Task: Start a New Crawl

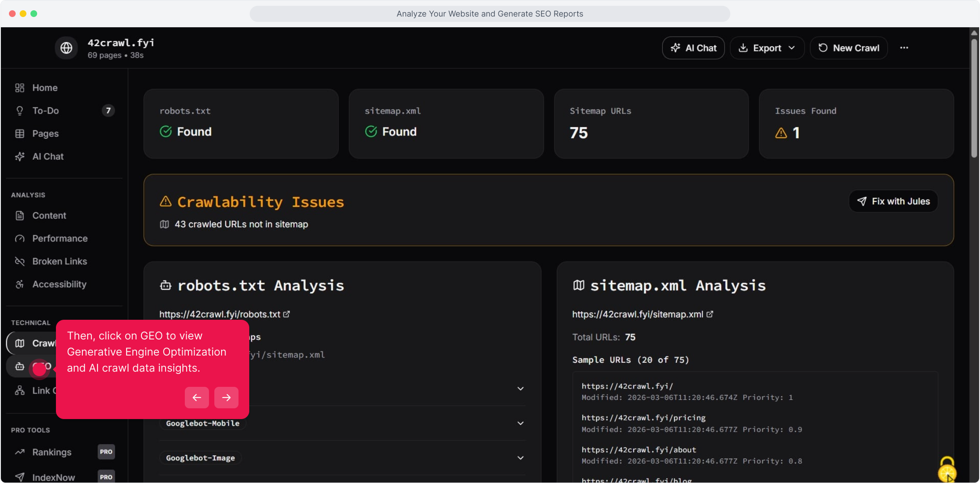Action: pos(848,48)
